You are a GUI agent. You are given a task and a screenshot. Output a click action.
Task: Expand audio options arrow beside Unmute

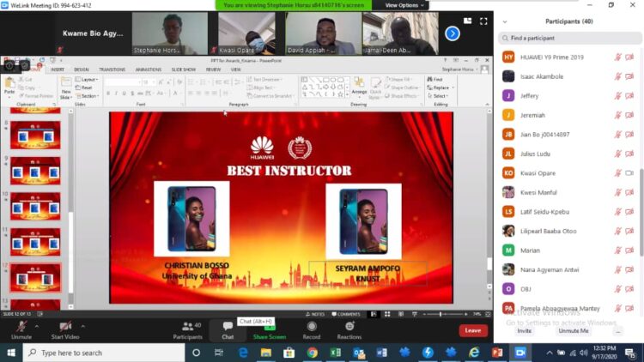point(35,326)
